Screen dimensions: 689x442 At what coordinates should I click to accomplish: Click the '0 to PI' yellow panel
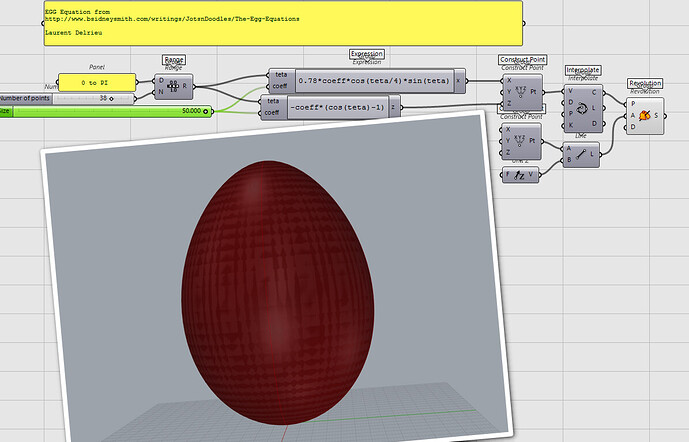[x=97, y=83]
